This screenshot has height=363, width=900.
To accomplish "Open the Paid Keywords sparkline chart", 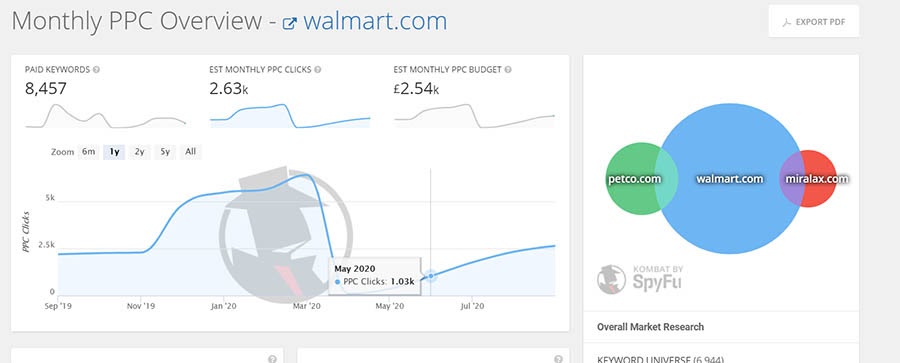I will (105, 115).
